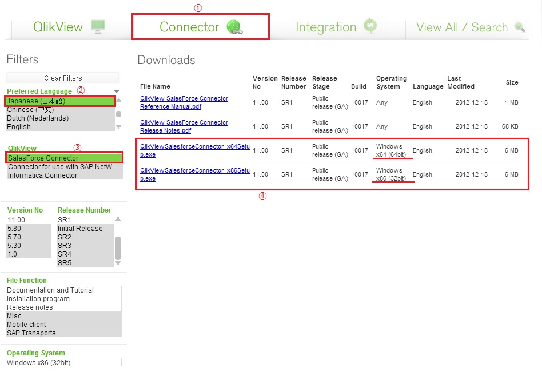The image size is (542, 392).
Task: Filter by Release notes file function
Action: coord(64,307)
